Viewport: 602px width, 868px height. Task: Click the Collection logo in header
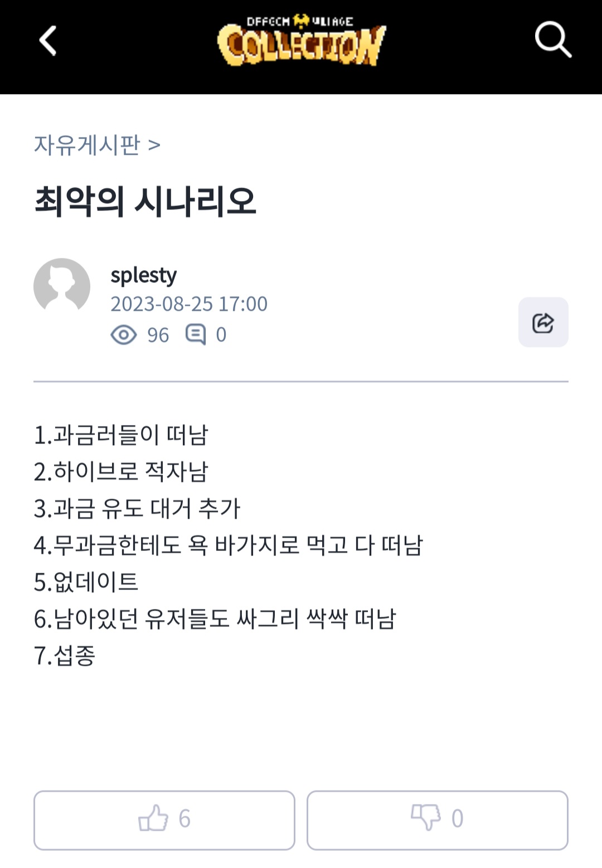click(301, 41)
